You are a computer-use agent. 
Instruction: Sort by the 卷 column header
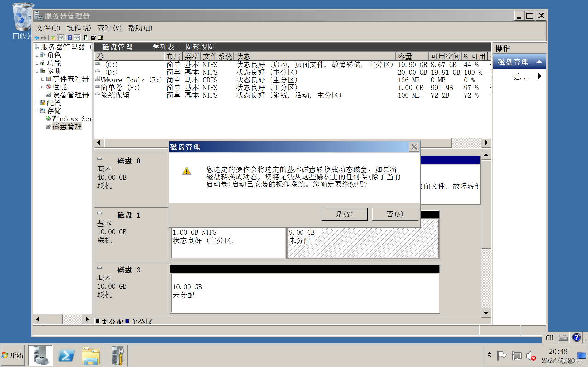129,57
